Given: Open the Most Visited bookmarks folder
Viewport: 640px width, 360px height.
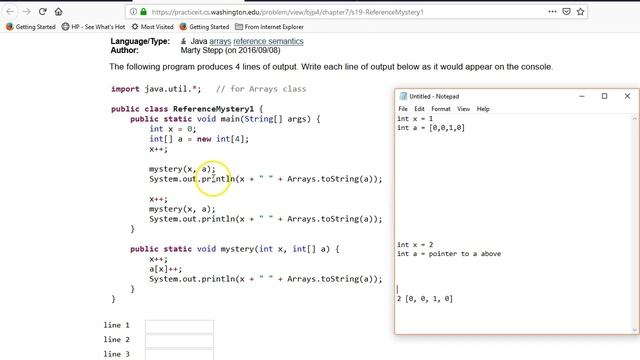Looking at the screenshot, I should tap(152, 27).
